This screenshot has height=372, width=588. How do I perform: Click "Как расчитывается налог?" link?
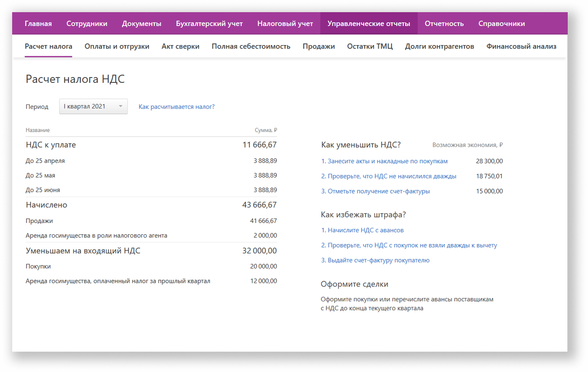(176, 106)
